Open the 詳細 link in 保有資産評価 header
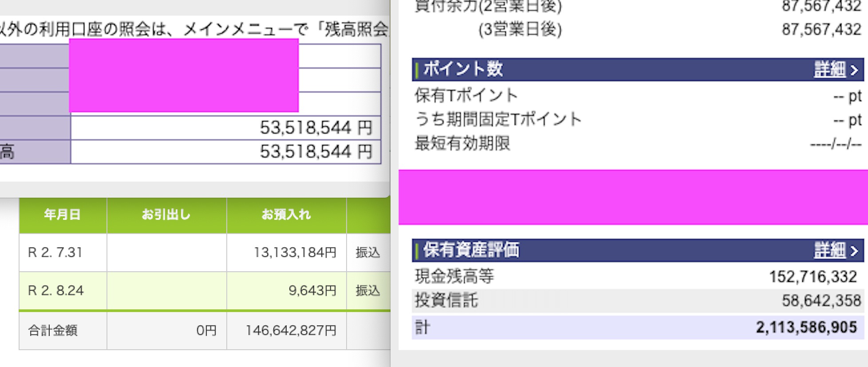 [829, 250]
